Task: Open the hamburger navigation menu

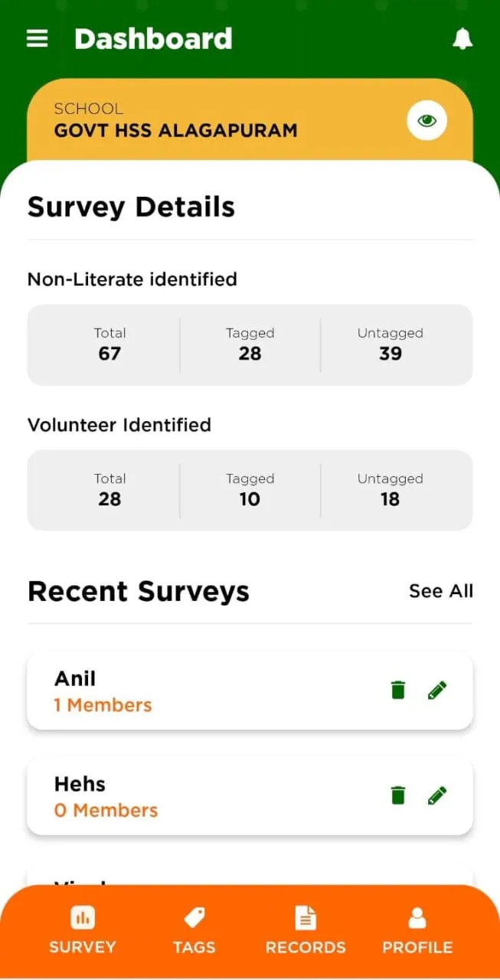Action: point(38,39)
